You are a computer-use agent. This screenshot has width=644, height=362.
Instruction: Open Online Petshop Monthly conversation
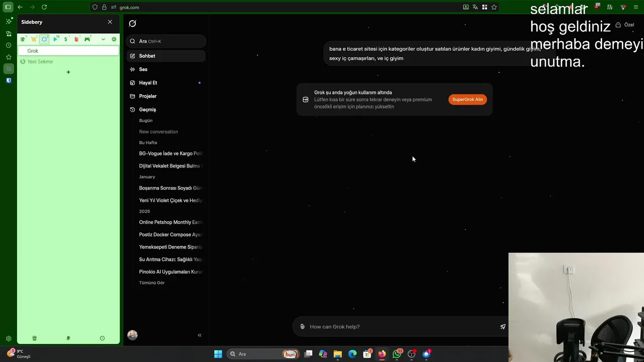tap(171, 222)
